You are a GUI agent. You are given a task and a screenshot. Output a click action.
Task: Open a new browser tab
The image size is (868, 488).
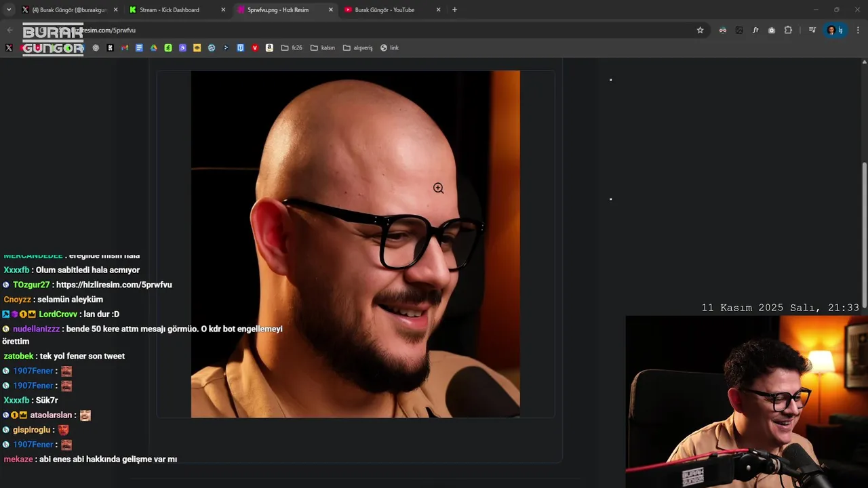pyautogui.click(x=454, y=9)
